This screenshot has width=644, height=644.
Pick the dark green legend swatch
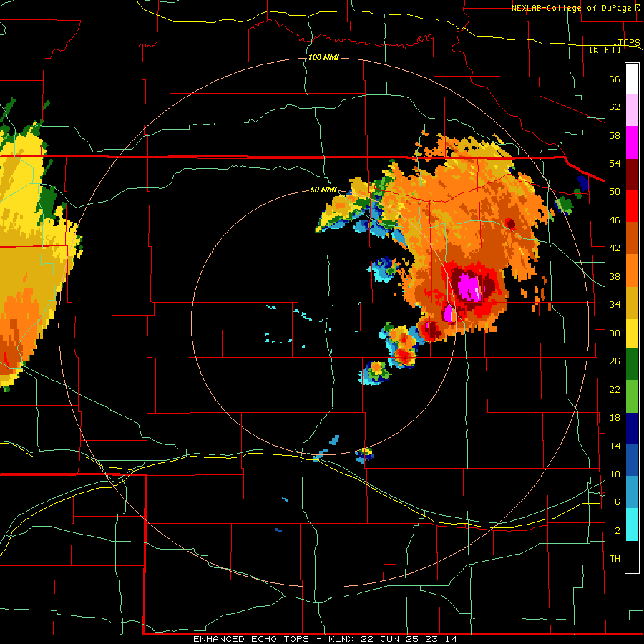(632, 364)
